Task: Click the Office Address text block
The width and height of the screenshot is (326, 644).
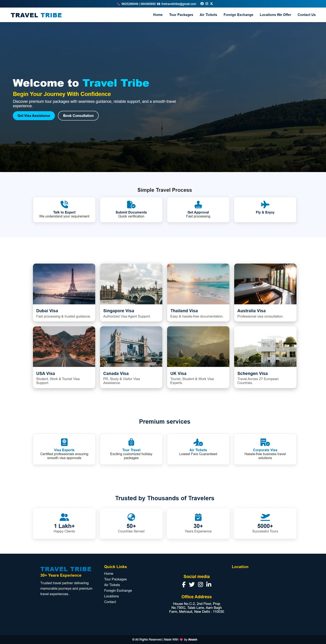Action: click(x=197, y=607)
